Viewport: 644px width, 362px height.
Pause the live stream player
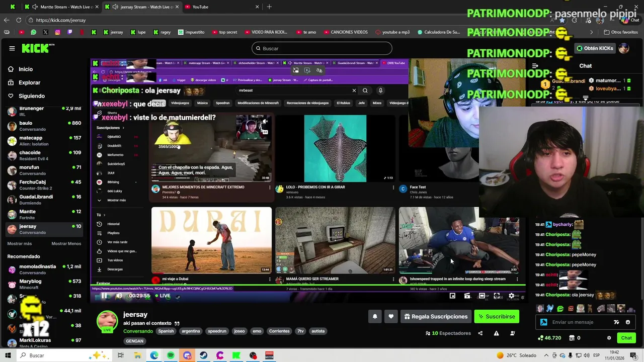click(104, 296)
